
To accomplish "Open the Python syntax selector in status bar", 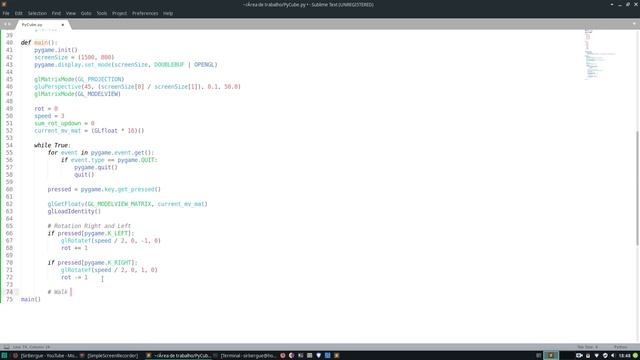I will 620,347.
